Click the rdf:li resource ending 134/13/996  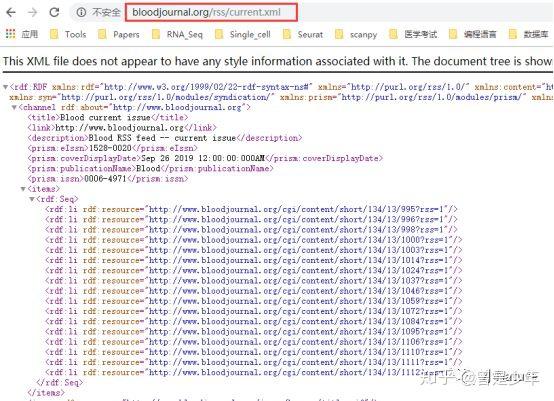[251, 220]
